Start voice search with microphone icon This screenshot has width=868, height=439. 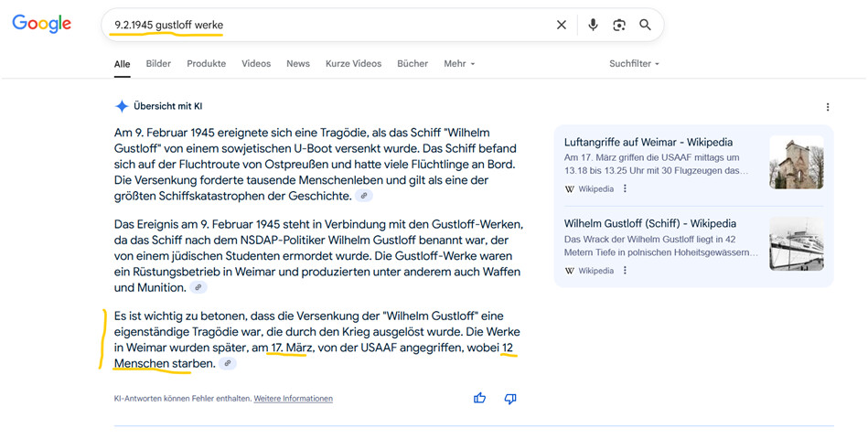[x=593, y=25]
